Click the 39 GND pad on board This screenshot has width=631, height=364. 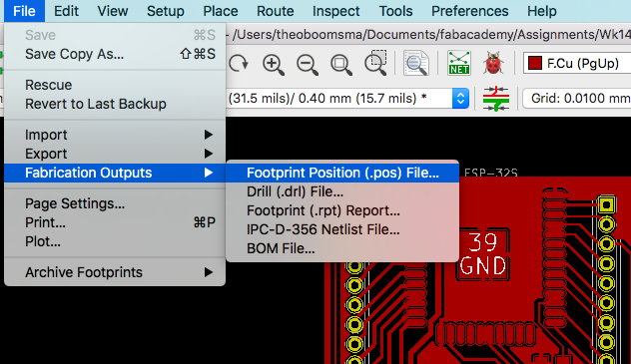click(x=483, y=254)
